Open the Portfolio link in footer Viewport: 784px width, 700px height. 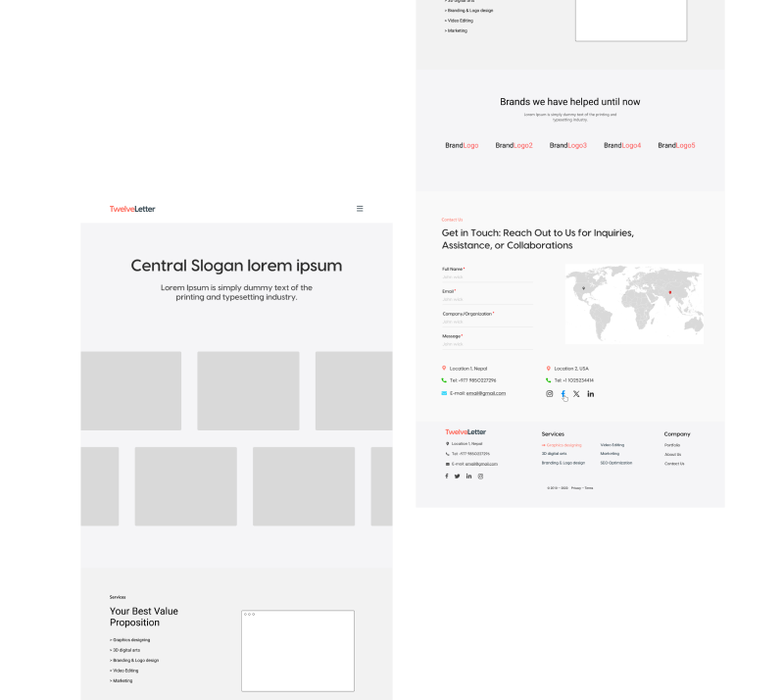click(x=672, y=445)
